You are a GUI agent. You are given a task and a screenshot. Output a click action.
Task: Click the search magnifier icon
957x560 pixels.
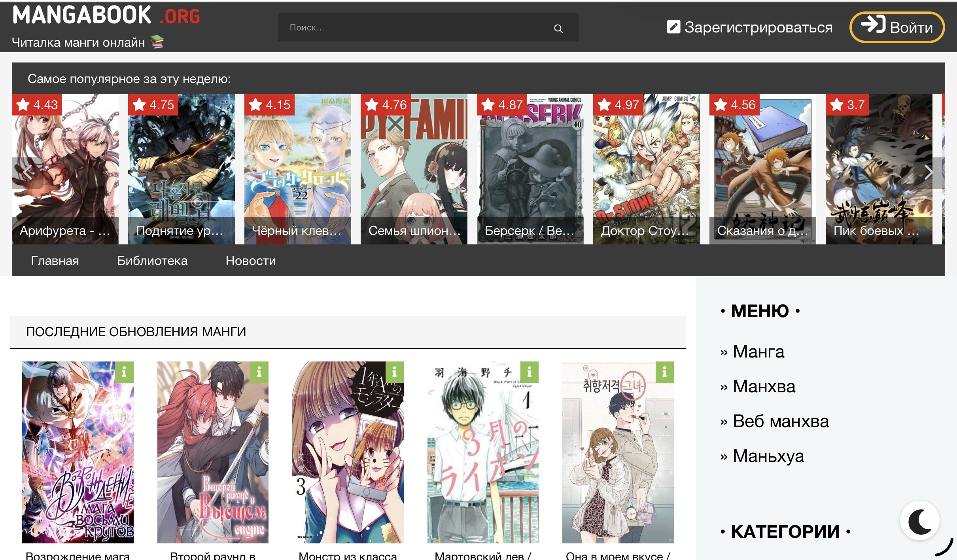tap(558, 28)
